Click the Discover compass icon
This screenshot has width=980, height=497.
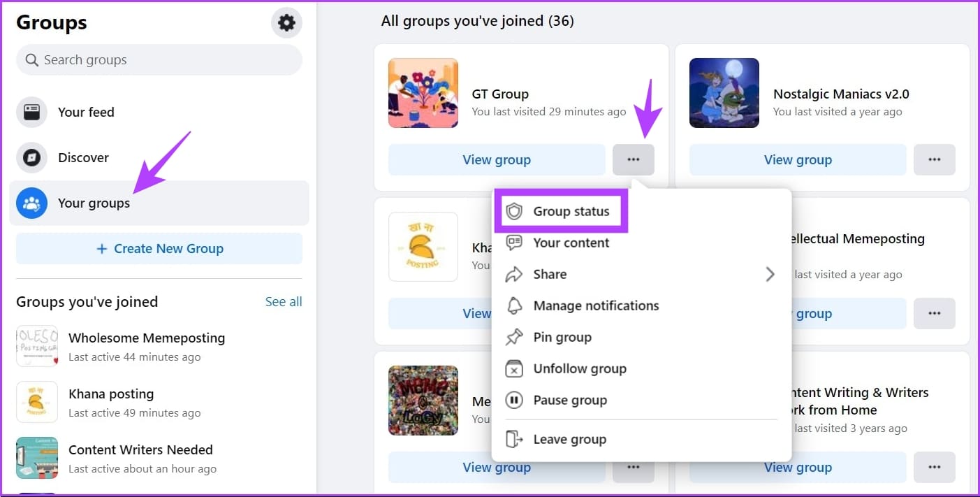(x=31, y=157)
